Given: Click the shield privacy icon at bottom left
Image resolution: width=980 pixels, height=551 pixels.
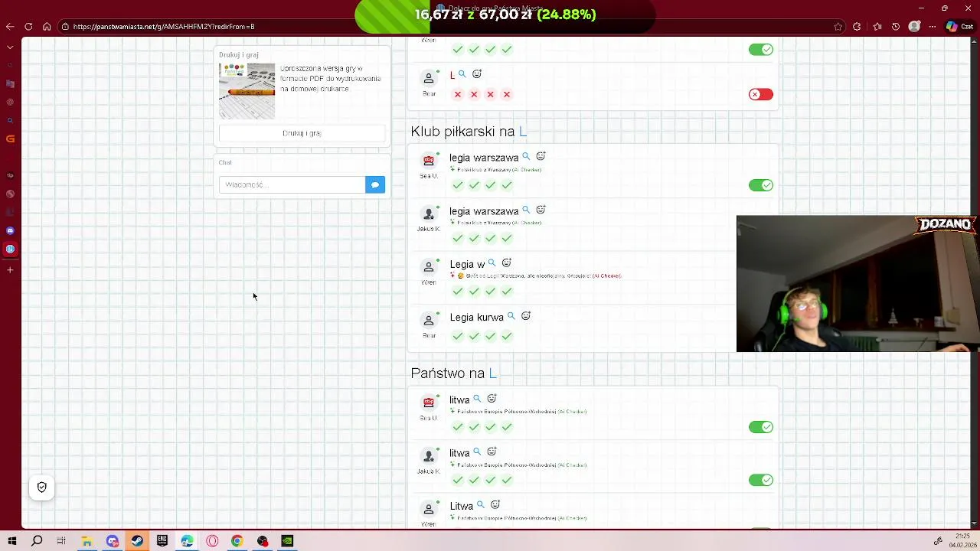Looking at the screenshot, I should click(x=42, y=487).
